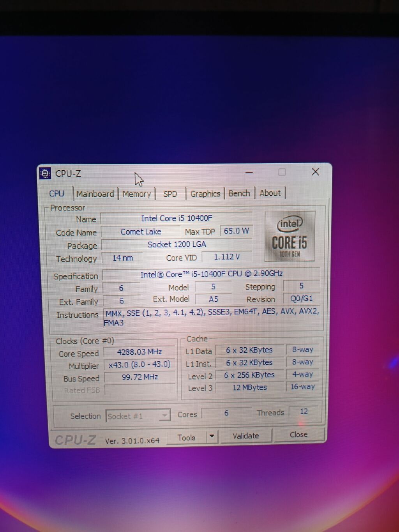Click the Threads value 12
Screen dimensions: 399x532
304,412
